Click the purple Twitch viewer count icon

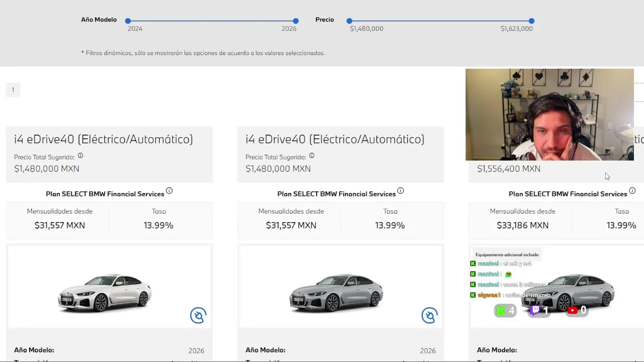[x=535, y=311]
